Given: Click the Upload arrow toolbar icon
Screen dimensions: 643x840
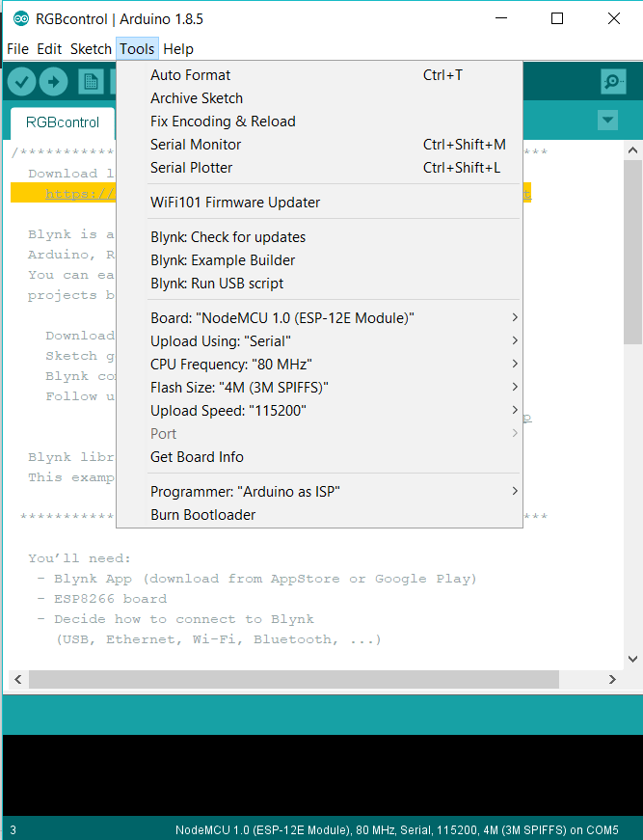Looking at the screenshot, I should coord(54,82).
